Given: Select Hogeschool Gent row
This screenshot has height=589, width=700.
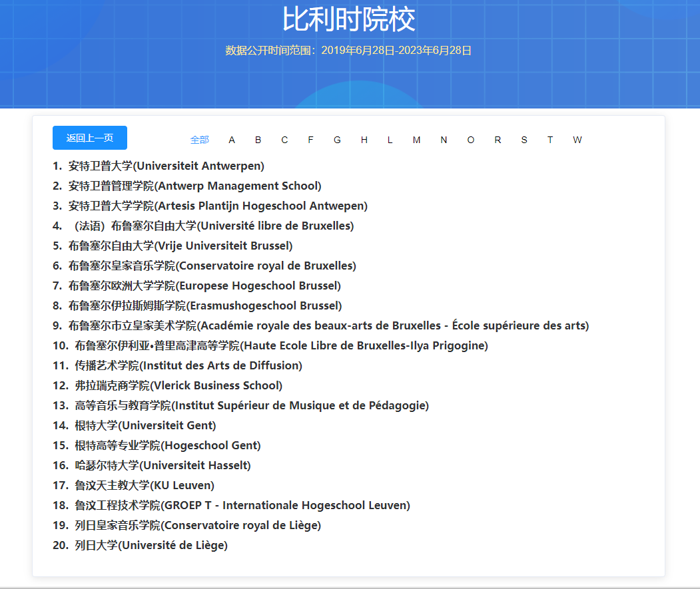Looking at the screenshot, I should point(157,446).
